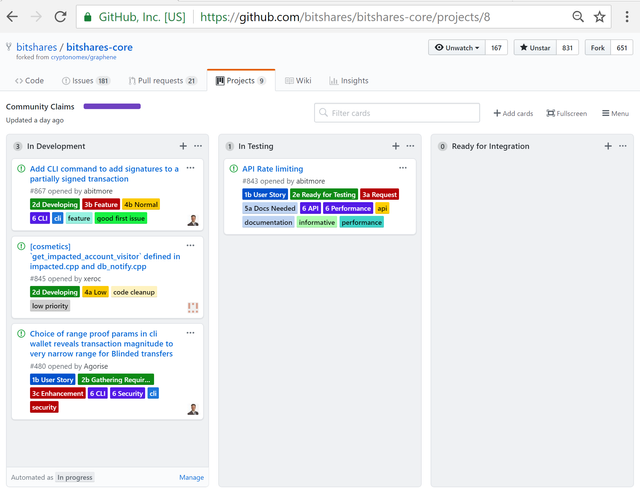Add a card to the In Testing column
The image size is (640, 493).
pyautogui.click(x=396, y=146)
